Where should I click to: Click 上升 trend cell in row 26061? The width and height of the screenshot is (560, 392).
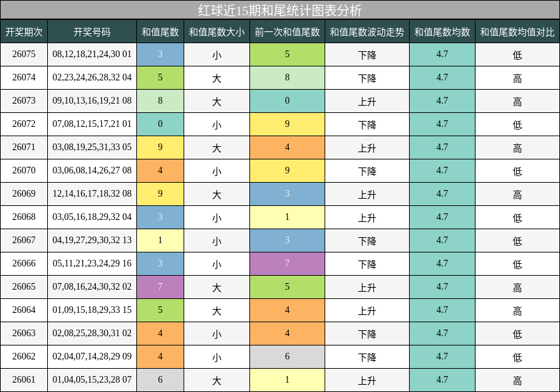tap(367, 379)
